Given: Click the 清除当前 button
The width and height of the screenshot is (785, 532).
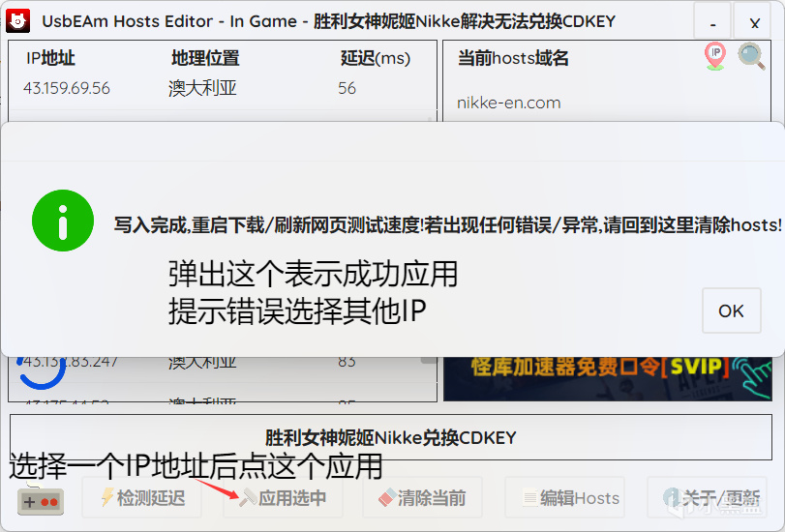Looking at the screenshot, I should pos(423,497).
